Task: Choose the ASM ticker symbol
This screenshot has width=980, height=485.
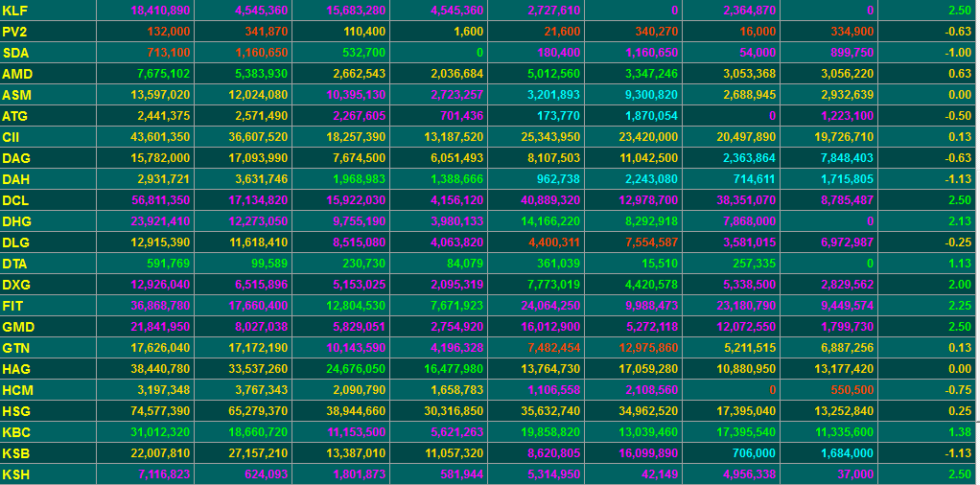Action: click(x=17, y=96)
